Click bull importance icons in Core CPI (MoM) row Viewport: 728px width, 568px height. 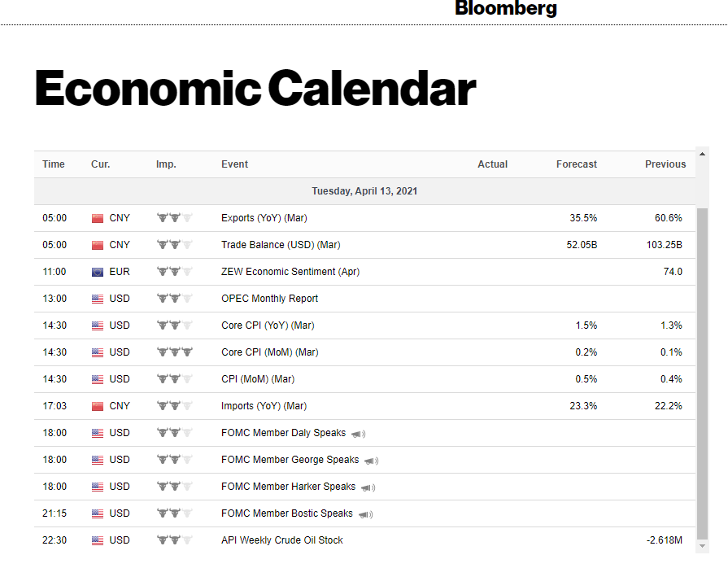[174, 352]
